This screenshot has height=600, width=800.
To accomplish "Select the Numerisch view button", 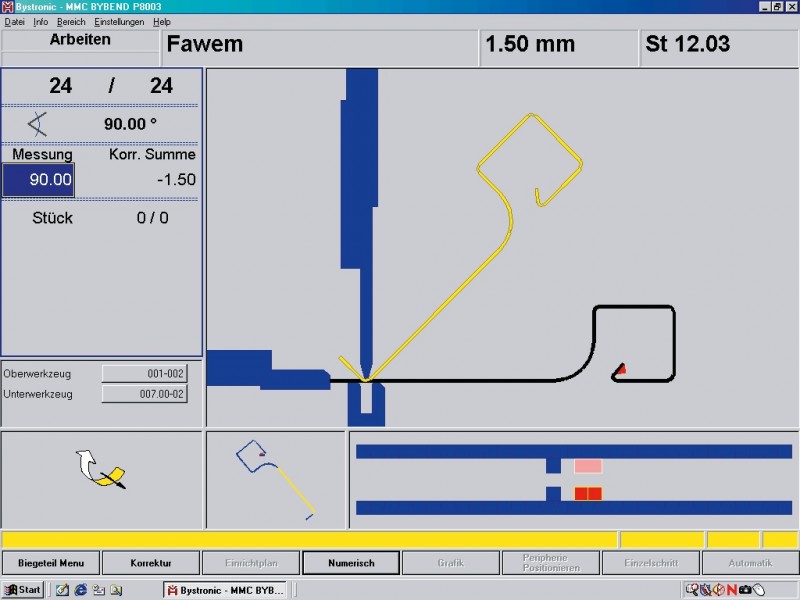I will [x=351, y=563].
